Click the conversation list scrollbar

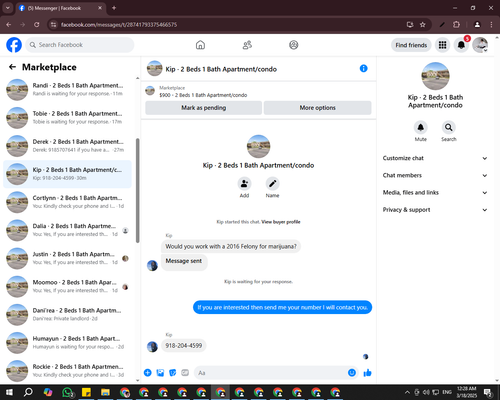tap(138, 190)
